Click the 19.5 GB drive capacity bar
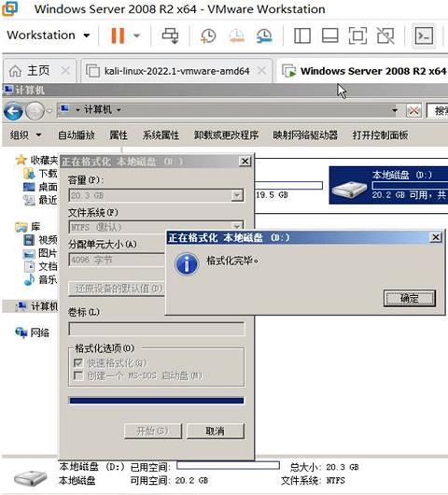The image size is (448, 495). coord(288,185)
